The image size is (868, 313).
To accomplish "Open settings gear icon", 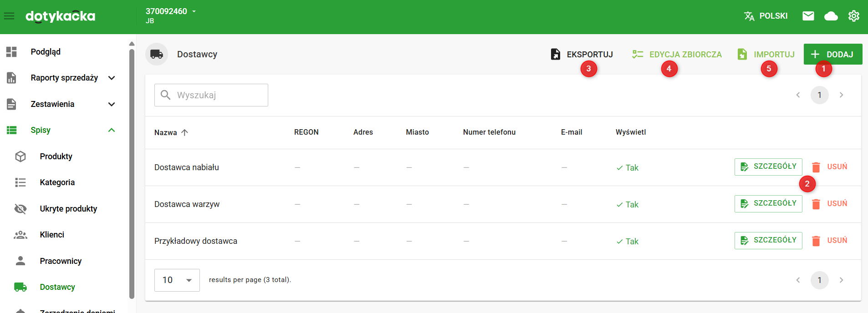I will tap(853, 16).
